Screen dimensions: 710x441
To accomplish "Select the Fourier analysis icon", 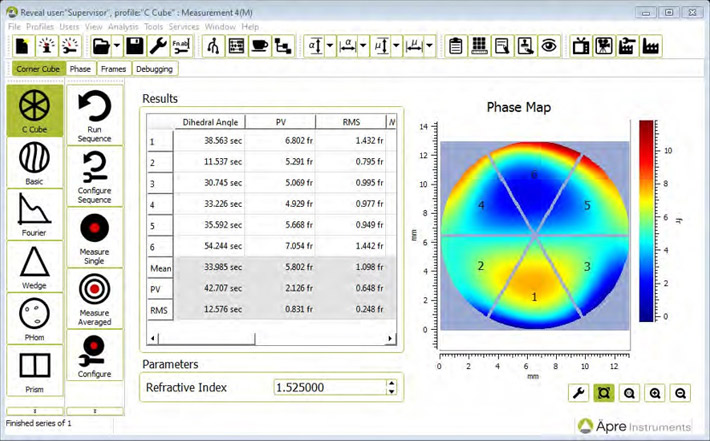I will coord(35,209).
